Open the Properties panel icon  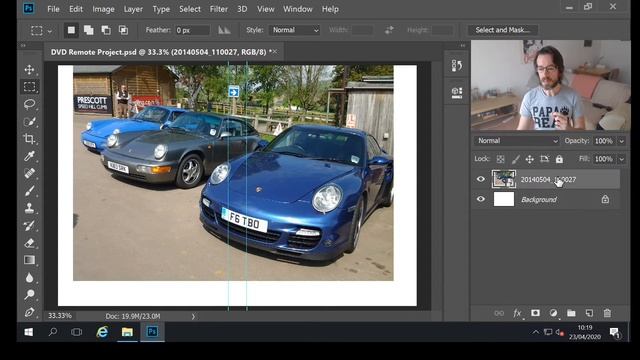coord(457,92)
